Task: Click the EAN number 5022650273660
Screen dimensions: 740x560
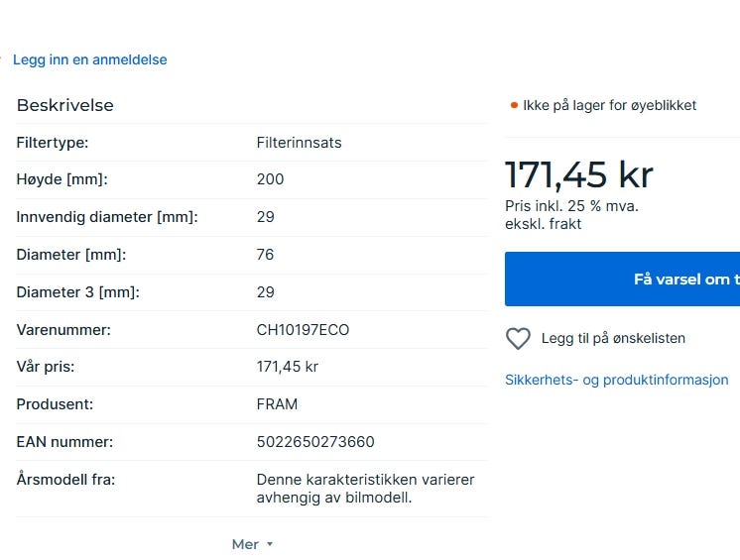Action: click(x=315, y=442)
